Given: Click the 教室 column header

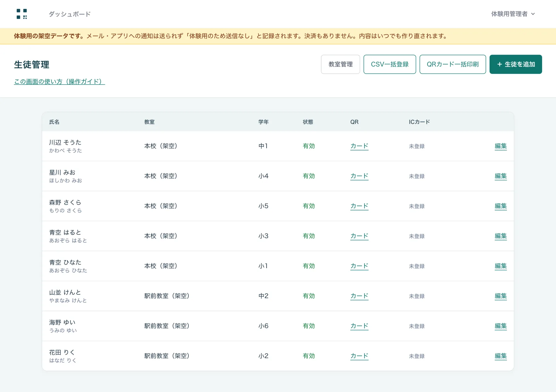Looking at the screenshot, I should [149, 122].
